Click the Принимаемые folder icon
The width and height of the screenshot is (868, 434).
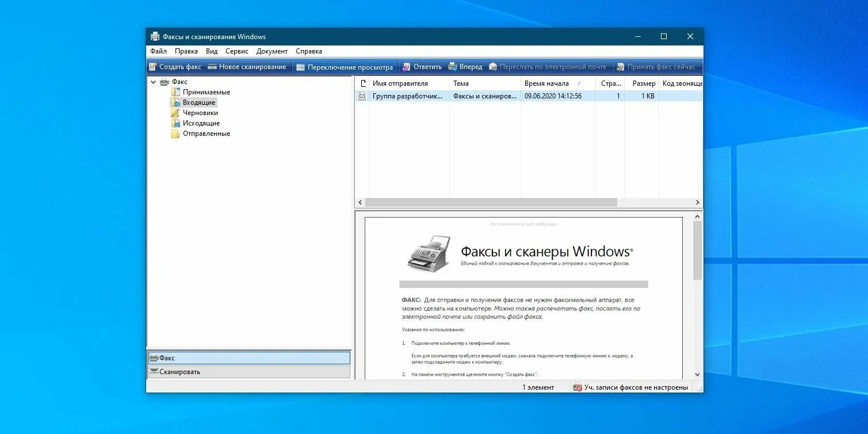point(175,92)
